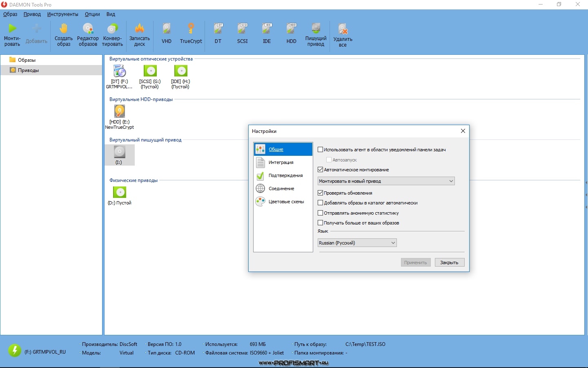Select [HDD] (E:) NewTrueCrypt drive
Viewport: 588px width, 368px height.
coord(119,117)
